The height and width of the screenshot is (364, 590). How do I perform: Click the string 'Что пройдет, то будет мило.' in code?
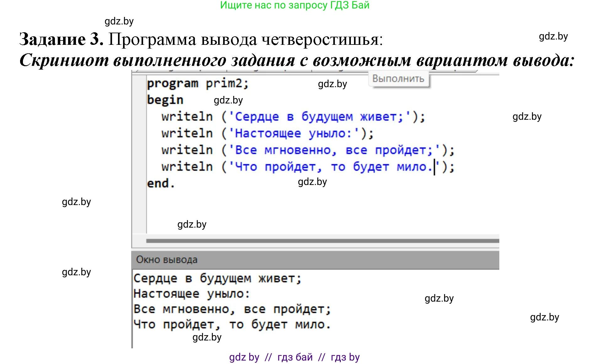click(x=333, y=167)
